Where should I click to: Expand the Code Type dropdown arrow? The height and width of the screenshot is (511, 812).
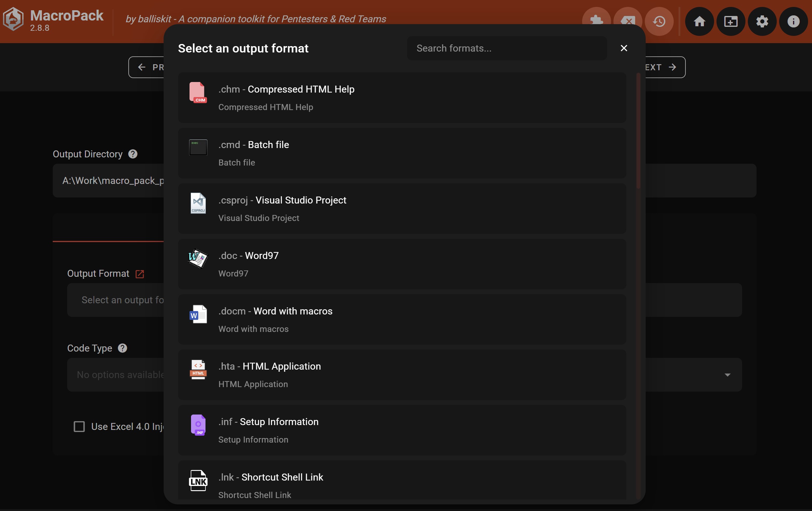tap(727, 375)
